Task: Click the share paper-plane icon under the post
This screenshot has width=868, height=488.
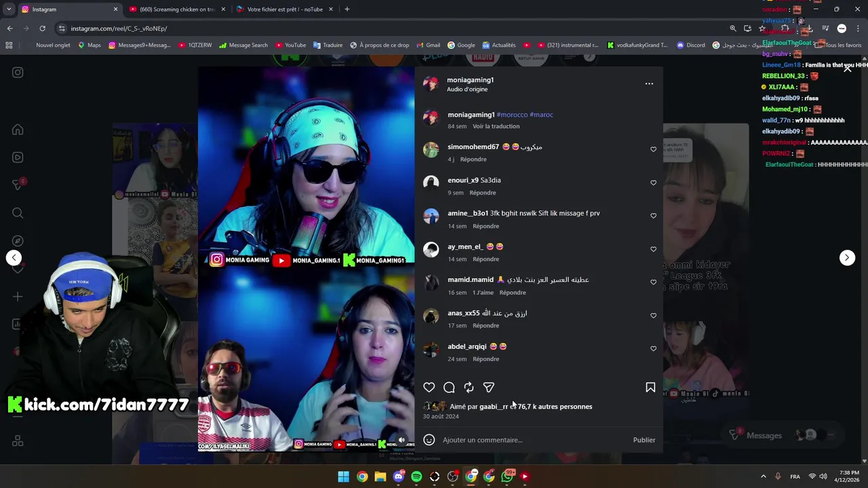Action: 488,387
